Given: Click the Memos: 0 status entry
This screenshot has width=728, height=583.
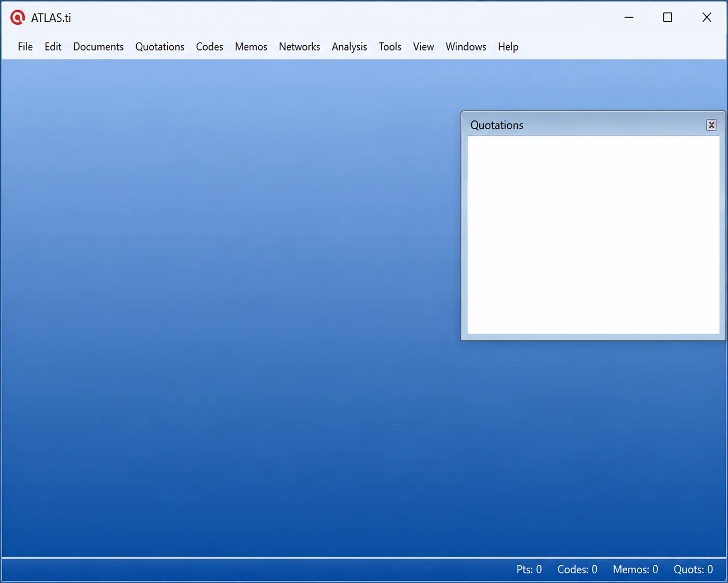Looking at the screenshot, I should tap(636, 569).
